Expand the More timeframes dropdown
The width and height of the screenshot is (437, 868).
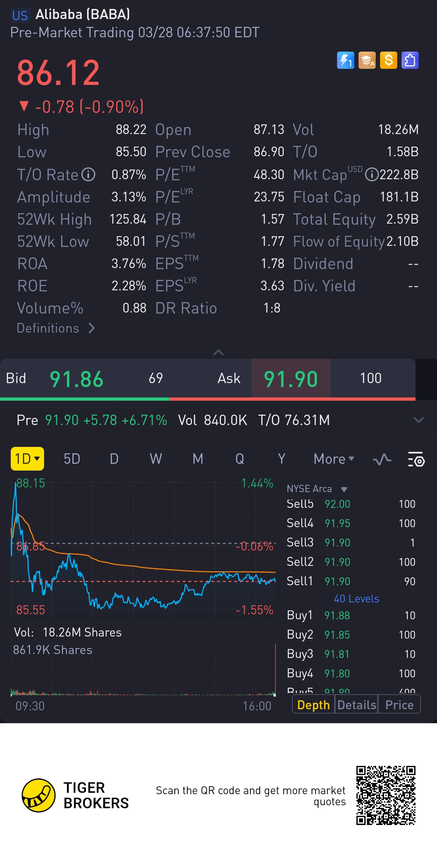pyautogui.click(x=334, y=459)
